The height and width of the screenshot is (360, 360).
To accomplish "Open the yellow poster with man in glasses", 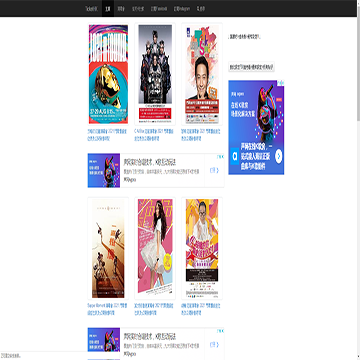I will tap(202, 248).
